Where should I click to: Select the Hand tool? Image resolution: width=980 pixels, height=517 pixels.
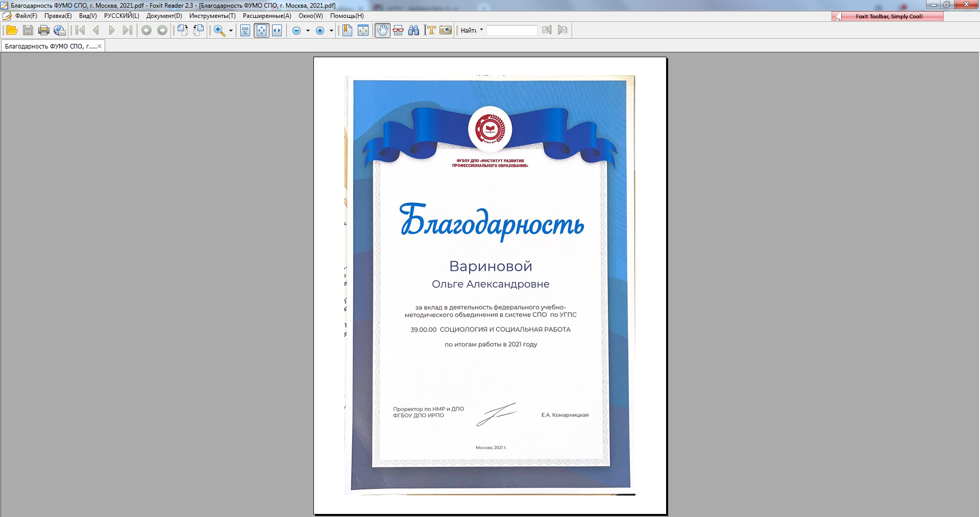[x=382, y=30]
